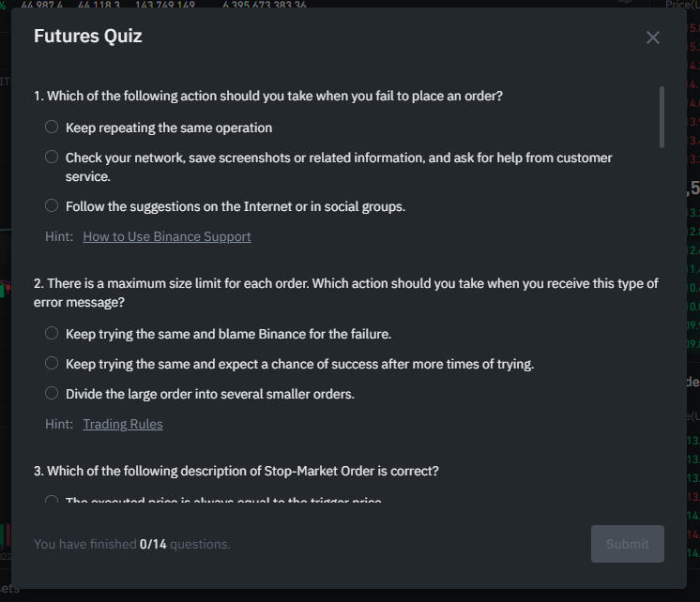Pick 'Keep trying the same and blame Binance'
The width and height of the screenshot is (700, 602).
coord(52,334)
